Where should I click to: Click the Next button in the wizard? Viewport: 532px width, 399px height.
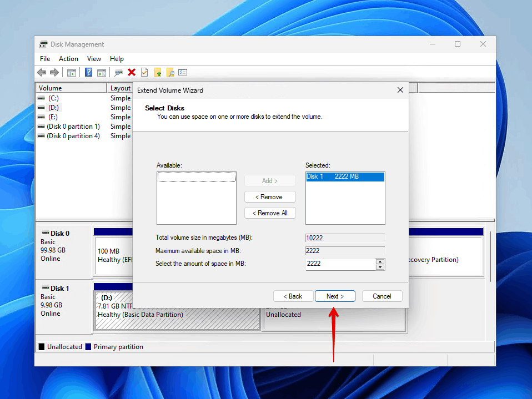click(x=335, y=296)
